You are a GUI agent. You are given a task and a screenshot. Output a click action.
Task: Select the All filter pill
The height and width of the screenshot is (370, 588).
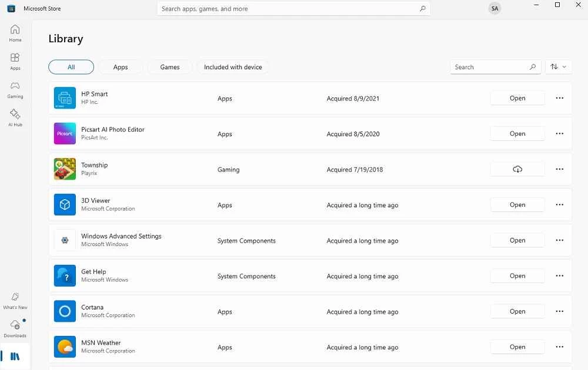71,67
